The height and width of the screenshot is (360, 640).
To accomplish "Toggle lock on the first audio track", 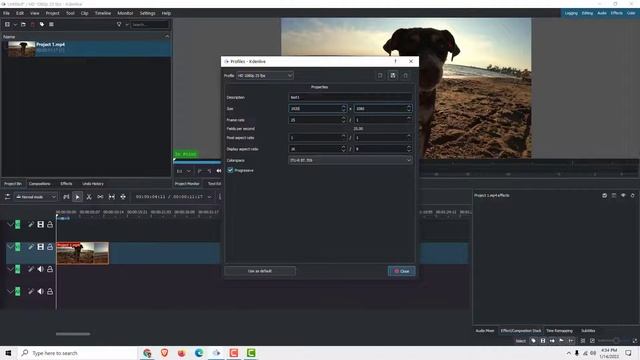I will tap(50, 269).
